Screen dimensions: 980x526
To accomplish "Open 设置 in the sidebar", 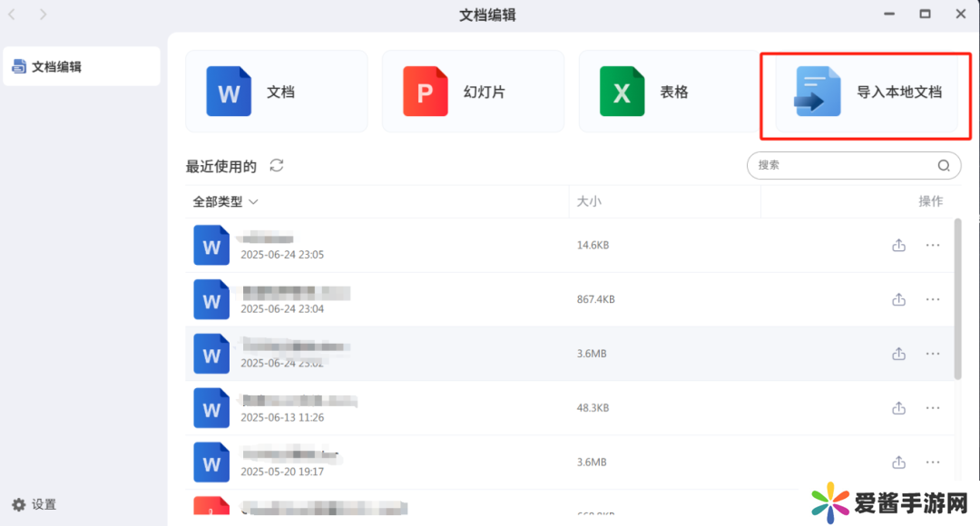I will coord(34,504).
